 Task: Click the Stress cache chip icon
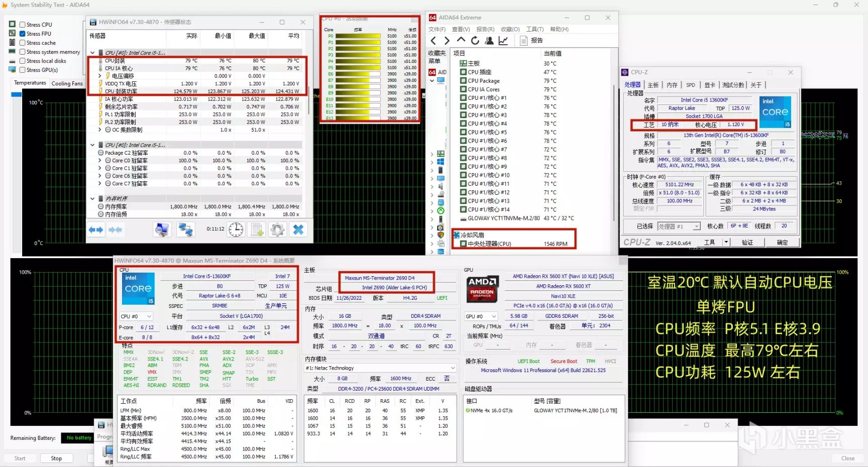(x=12, y=42)
